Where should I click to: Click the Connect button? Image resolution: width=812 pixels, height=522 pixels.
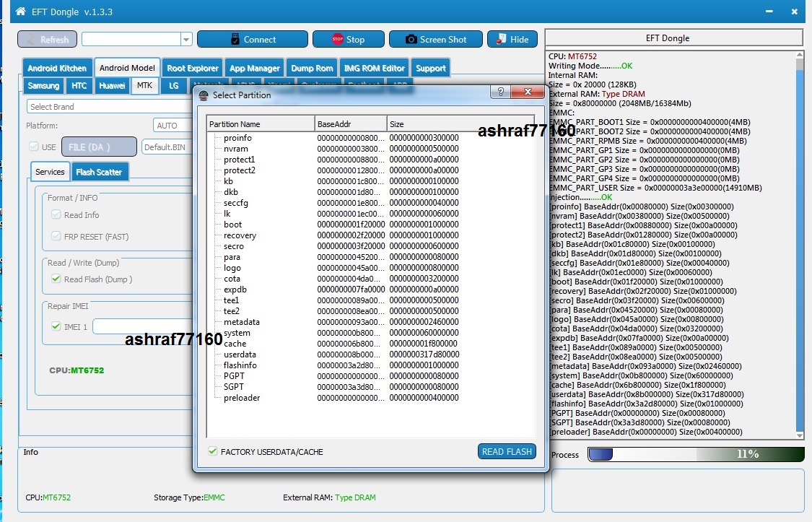(253, 40)
